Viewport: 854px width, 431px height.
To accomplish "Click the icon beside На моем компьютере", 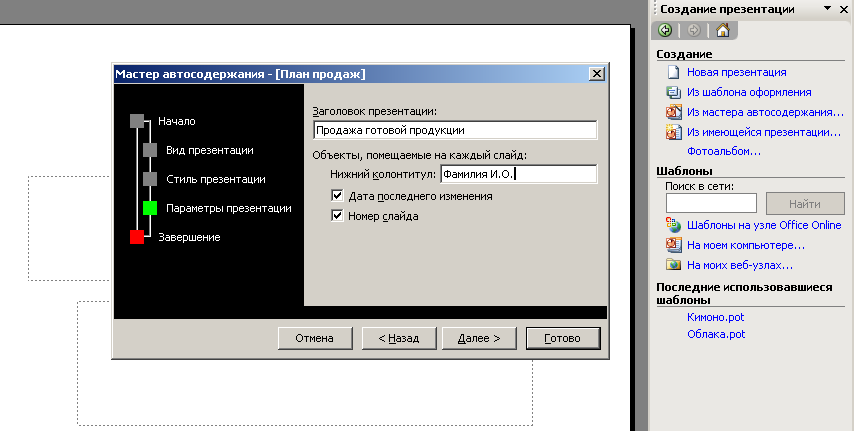I will click(x=674, y=245).
